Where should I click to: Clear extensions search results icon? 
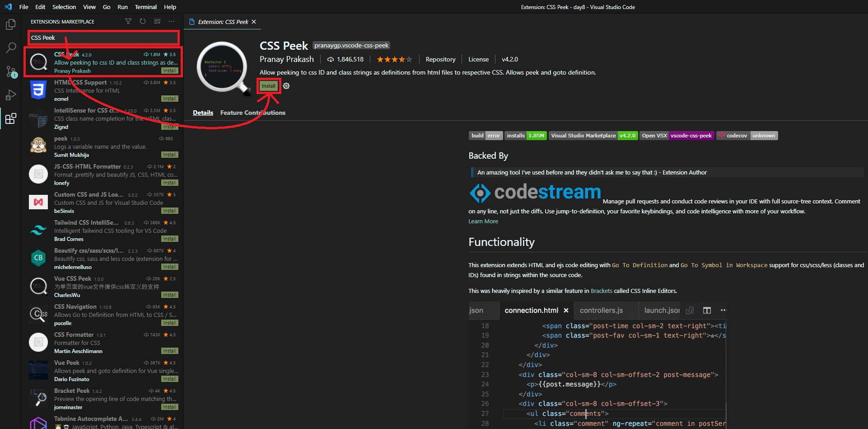tap(157, 21)
